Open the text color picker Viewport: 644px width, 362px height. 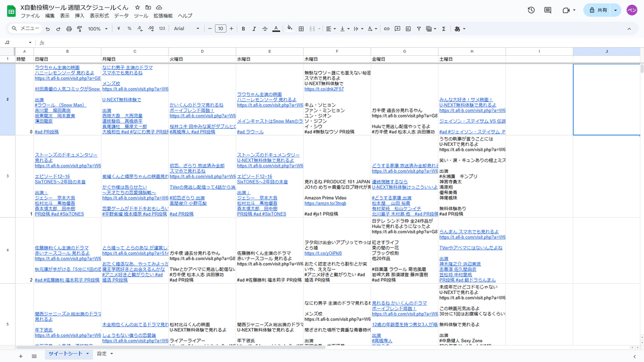pos(276,28)
